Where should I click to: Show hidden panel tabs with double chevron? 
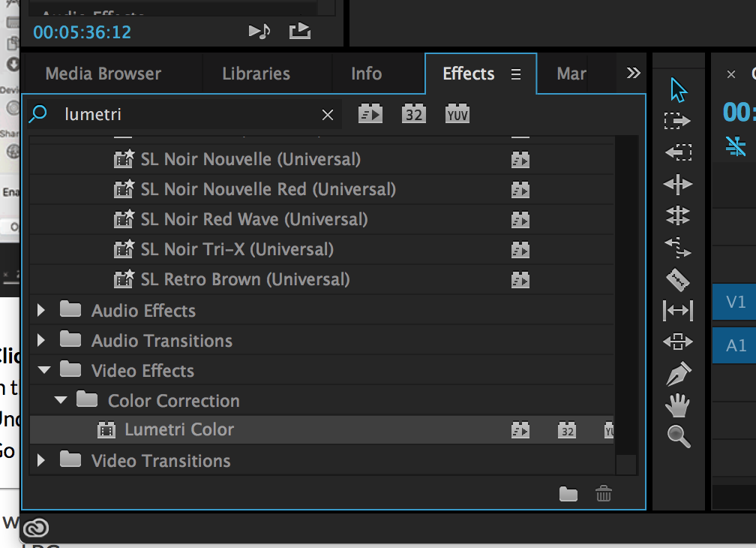click(633, 73)
